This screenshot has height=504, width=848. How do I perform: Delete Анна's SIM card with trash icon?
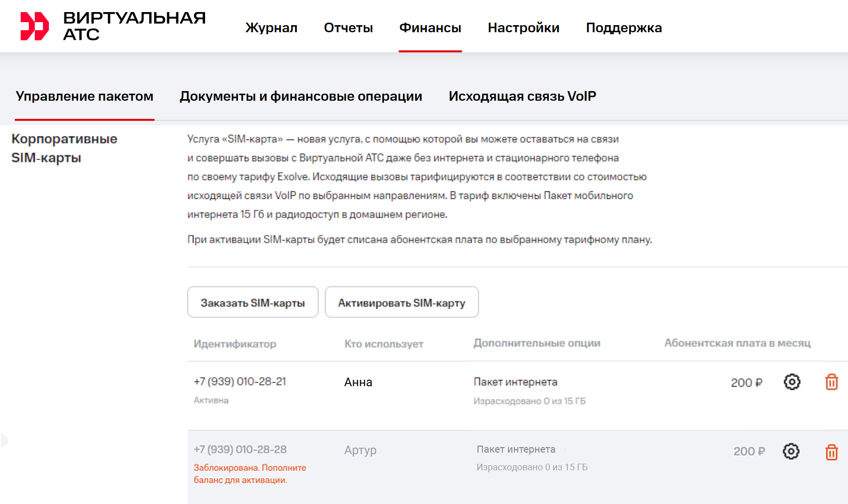[x=831, y=382]
